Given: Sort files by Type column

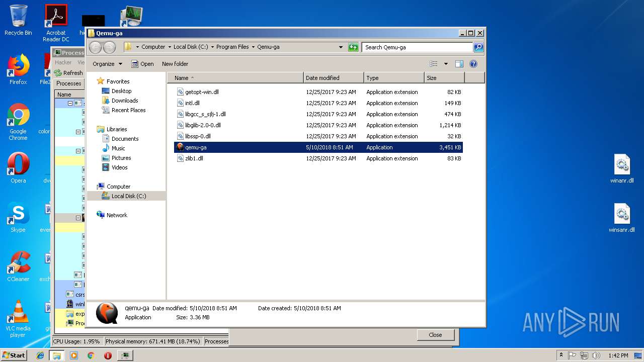Looking at the screenshot, I should coord(394,78).
